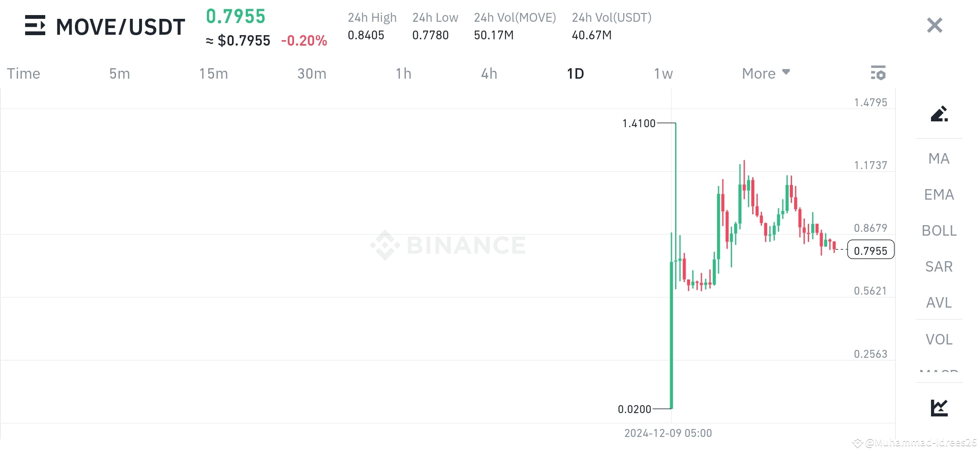The width and height of the screenshot is (980, 452).
Task: Toggle the MACD indicator
Action: (938, 372)
